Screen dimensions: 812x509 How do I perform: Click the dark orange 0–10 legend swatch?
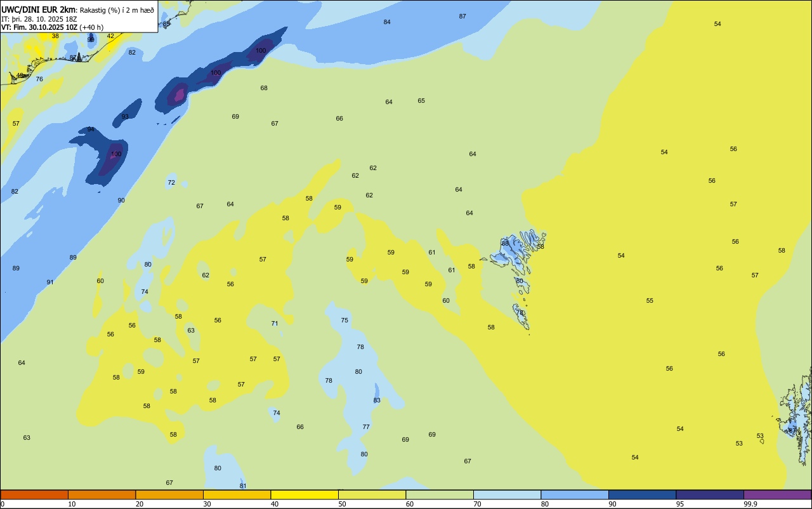pyautogui.click(x=34, y=494)
